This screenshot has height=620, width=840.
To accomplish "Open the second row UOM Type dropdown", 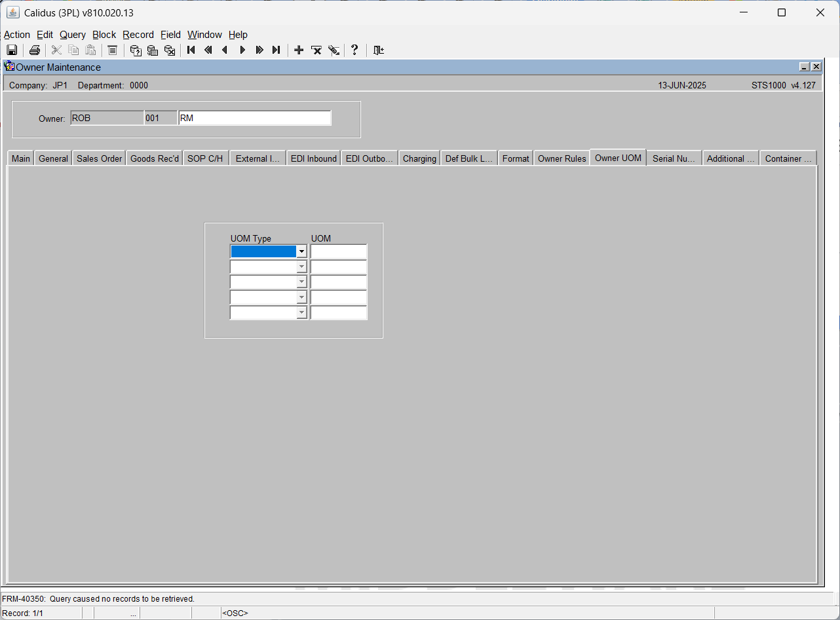I will (x=301, y=267).
